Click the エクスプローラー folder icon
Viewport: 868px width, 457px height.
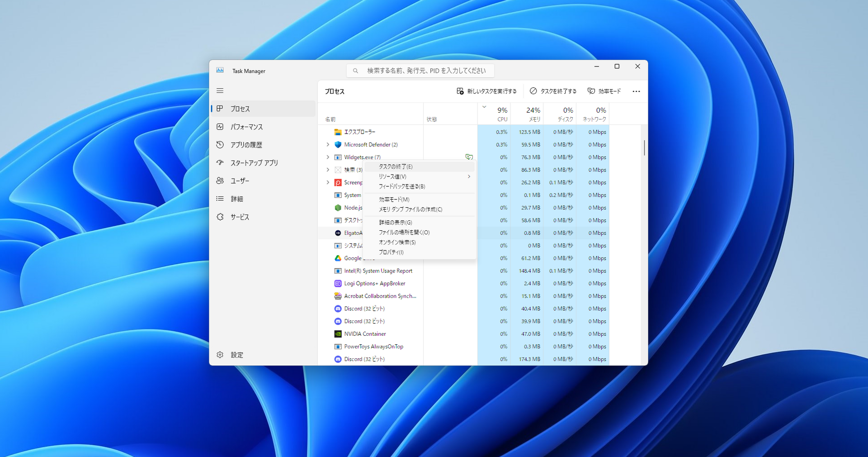click(x=338, y=132)
